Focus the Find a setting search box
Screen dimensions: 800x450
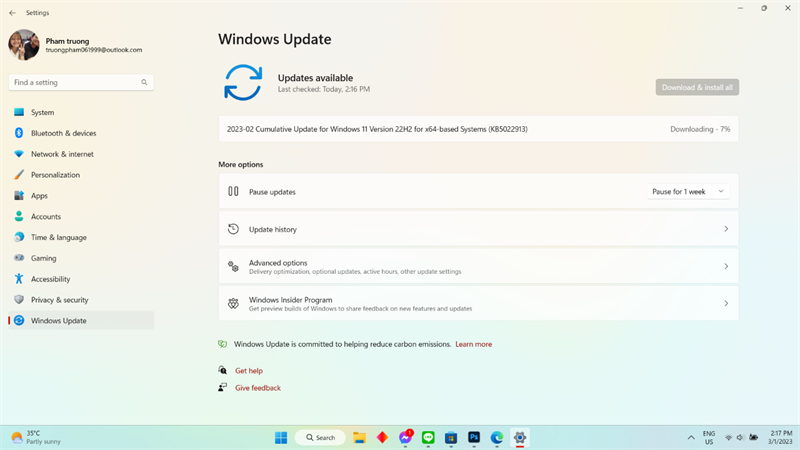(81, 82)
